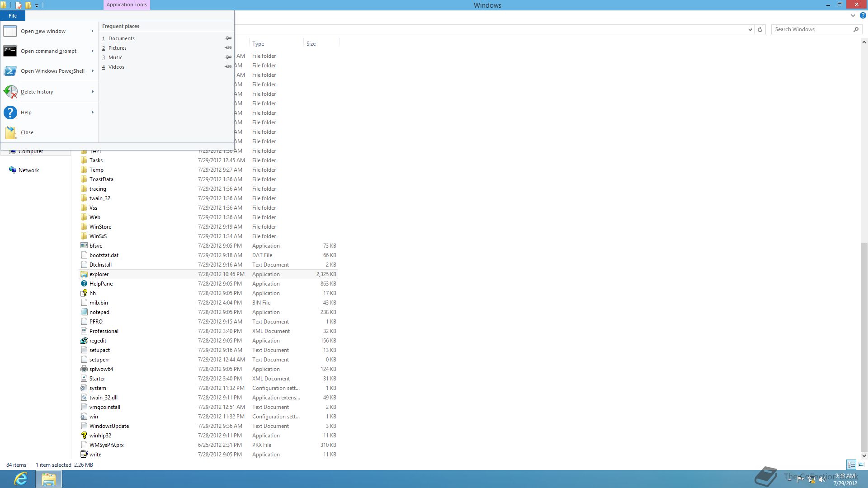Image resolution: width=868 pixels, height=488 pixels.
Task: Open Internet Explorer from the taskbar
Action: point(20,479)
